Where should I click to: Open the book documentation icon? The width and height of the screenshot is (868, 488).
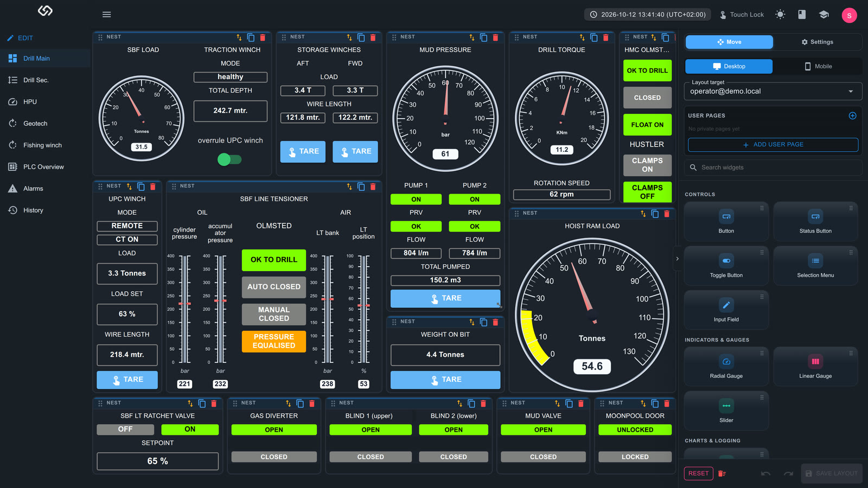coord(802,15)
